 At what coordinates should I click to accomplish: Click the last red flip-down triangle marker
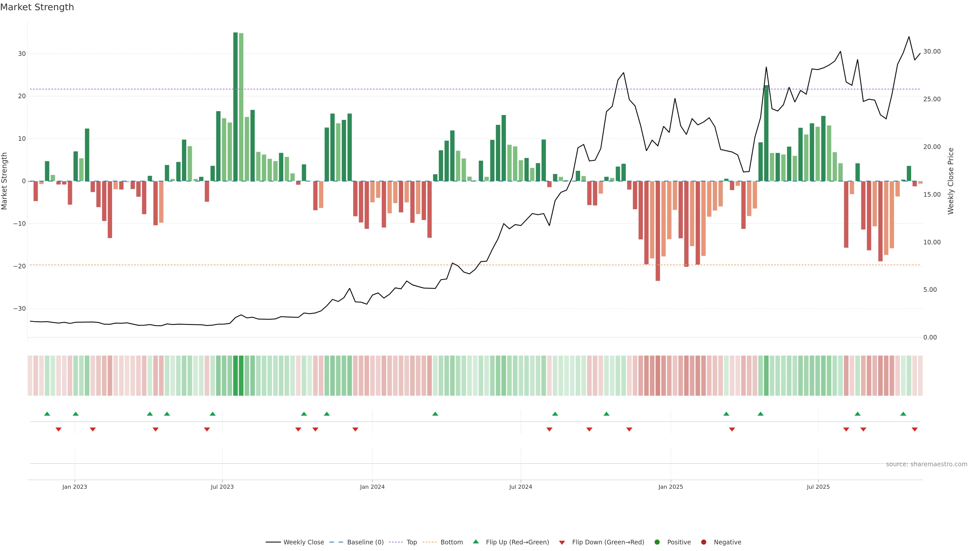coord(915,429)
